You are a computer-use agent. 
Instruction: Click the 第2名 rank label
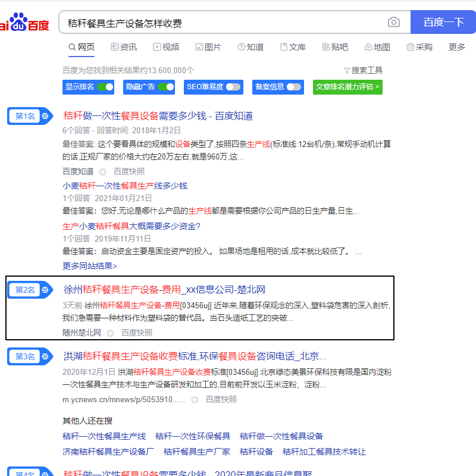click(25, 290)
